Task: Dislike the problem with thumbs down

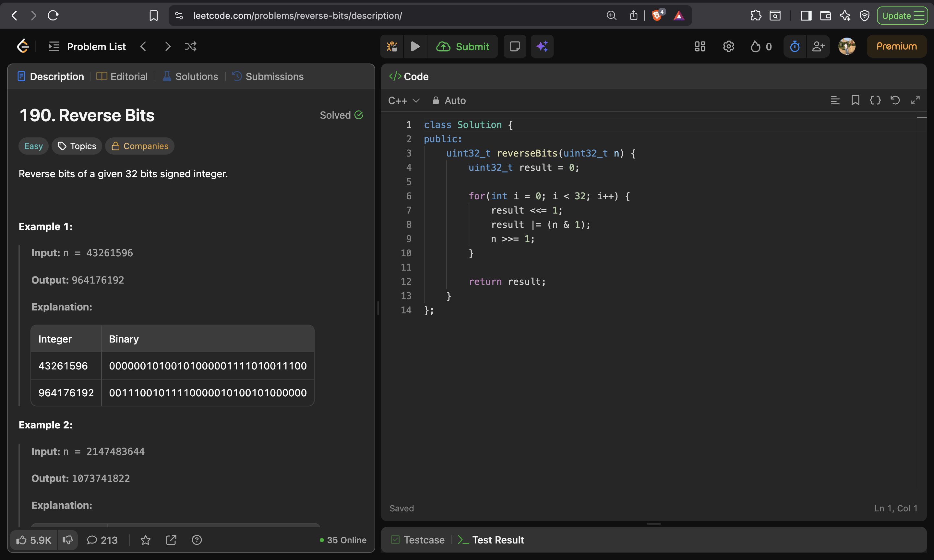Action: 67,540
